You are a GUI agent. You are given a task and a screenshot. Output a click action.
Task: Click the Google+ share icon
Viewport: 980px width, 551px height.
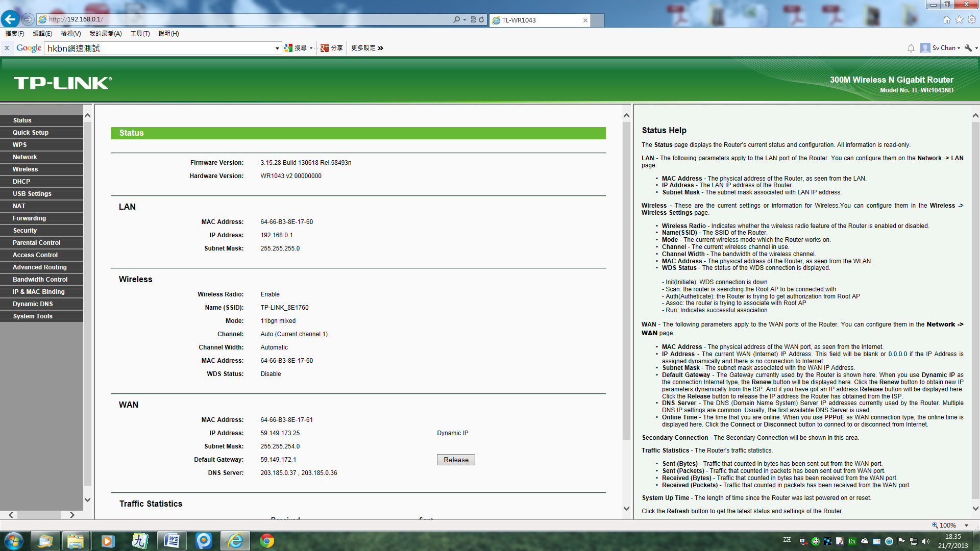click(325, 48)
